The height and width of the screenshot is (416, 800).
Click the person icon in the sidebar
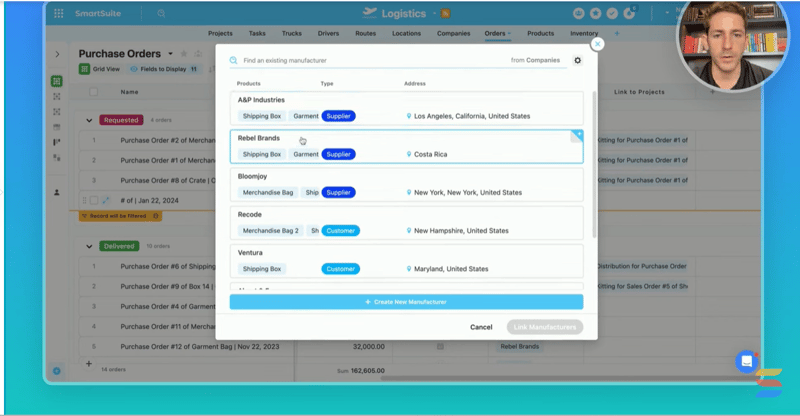point(57,192)
